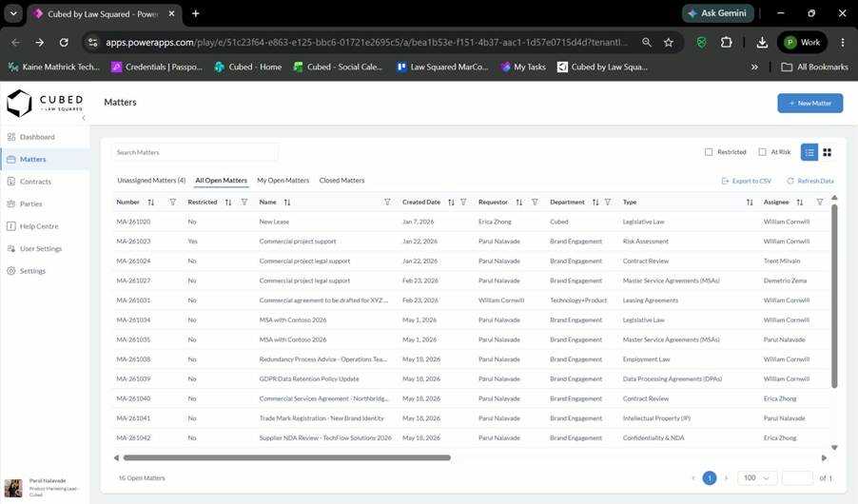Switch to Closed Matters tab
The width and height of the screenshot is (858, 504).
[341, 181]
